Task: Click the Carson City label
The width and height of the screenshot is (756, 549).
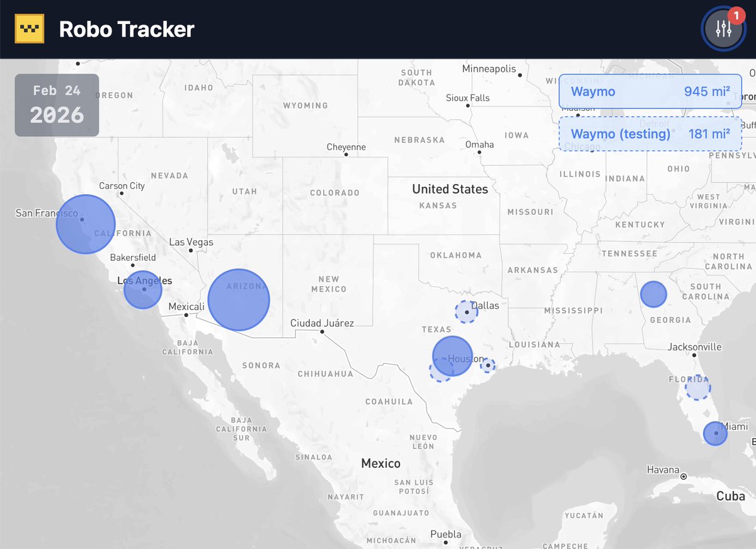Action: 122,186
